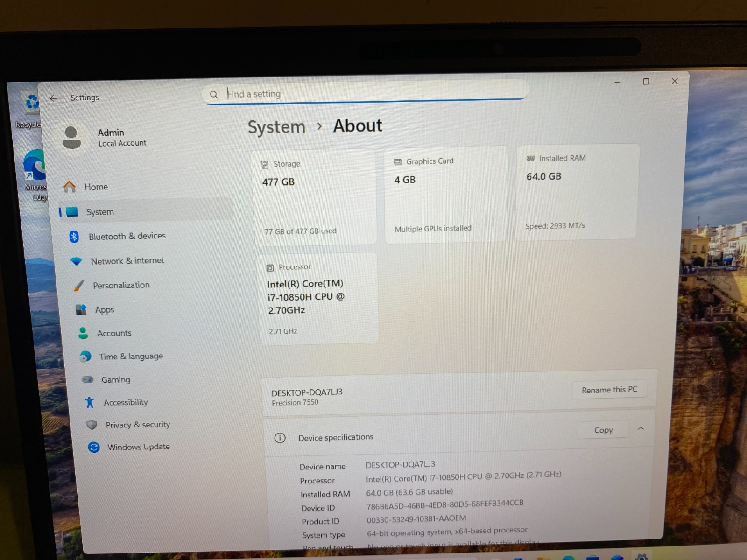
Task: Click the 'Multiple GPUs installed' text
Action: pyautogui.click(x=433, y=229)
